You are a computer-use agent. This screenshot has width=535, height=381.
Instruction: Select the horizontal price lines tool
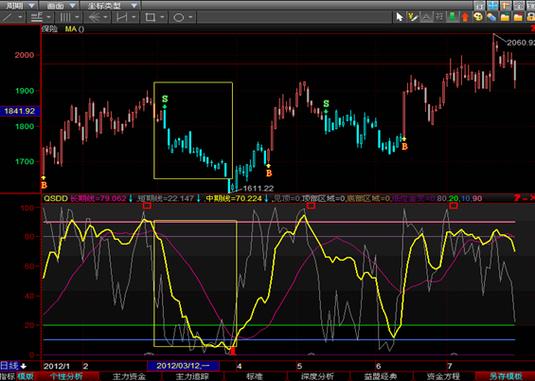point(36,17)
